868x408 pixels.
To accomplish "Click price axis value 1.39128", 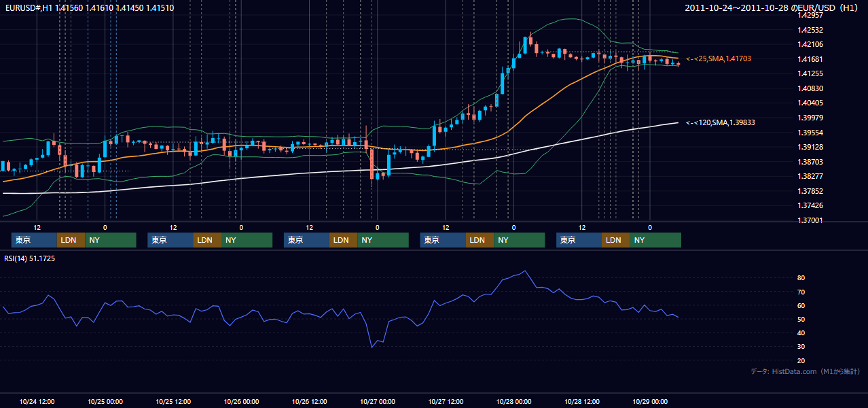I will [x=810, y=147].
